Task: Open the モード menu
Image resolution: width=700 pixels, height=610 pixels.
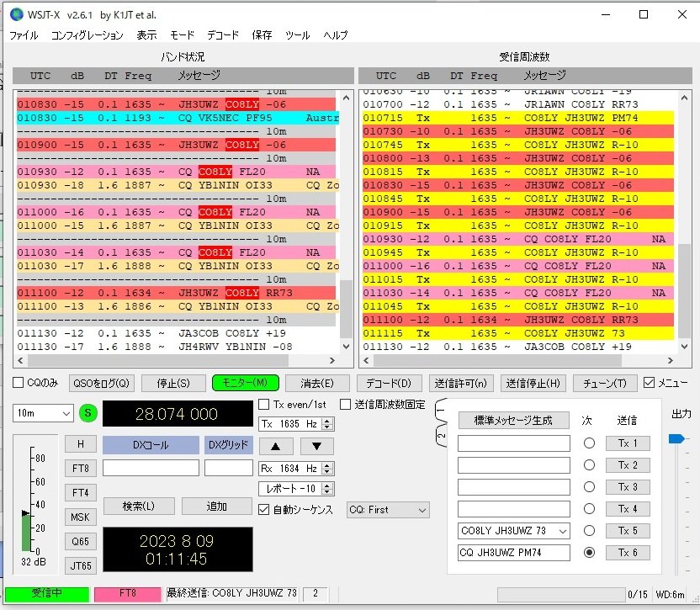Action: coord(182,34)
